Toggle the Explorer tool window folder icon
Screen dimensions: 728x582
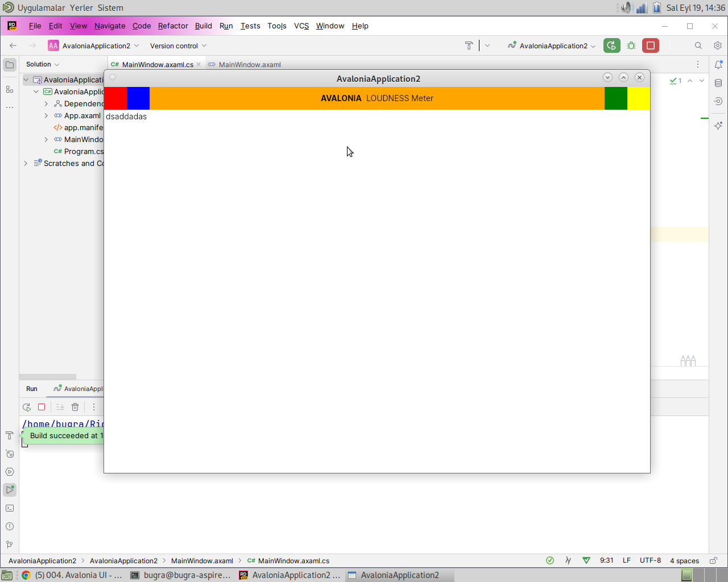pyautogui.click(x=10, y=65)
